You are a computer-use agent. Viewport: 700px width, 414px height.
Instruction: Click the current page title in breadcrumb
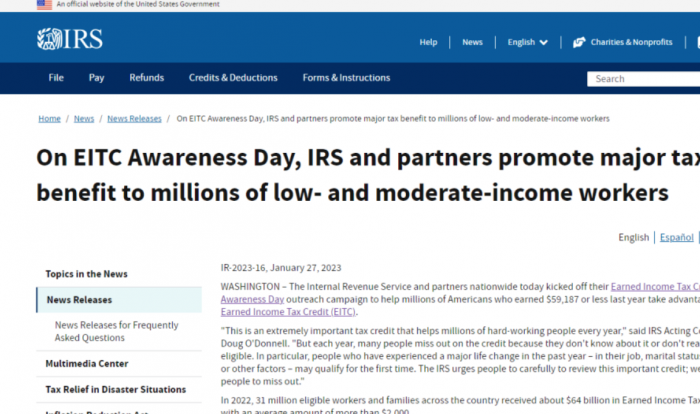pos(393,119)
